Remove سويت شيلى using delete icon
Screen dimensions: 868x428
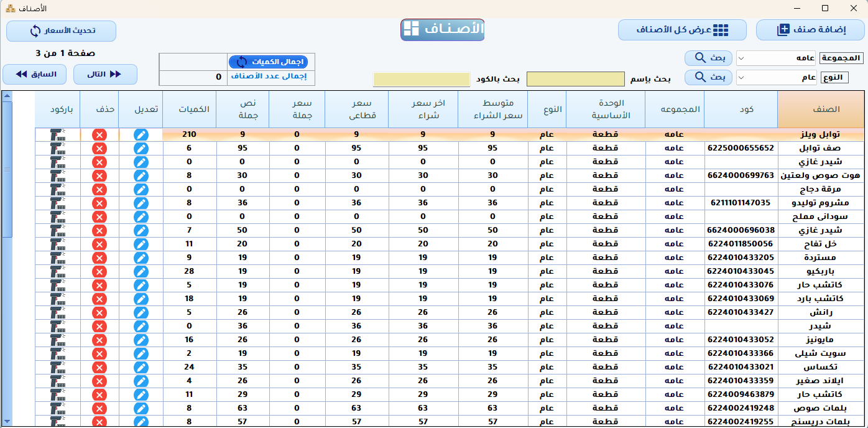(x=99, y=353)
